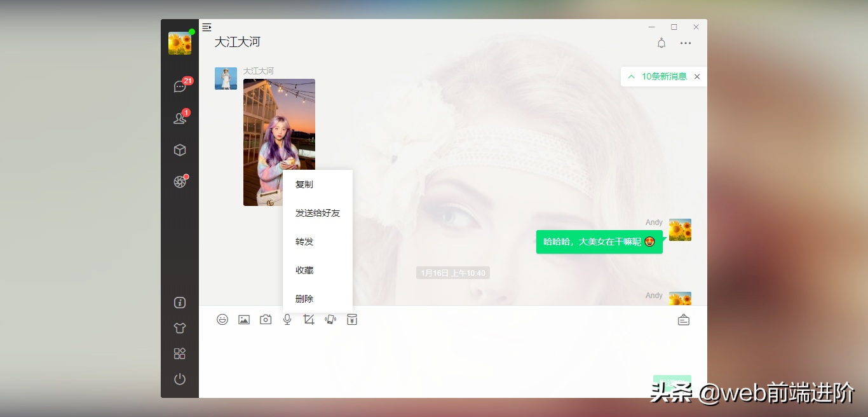
Task: Open the chat more options ellipsis
Action: (686, 43)
